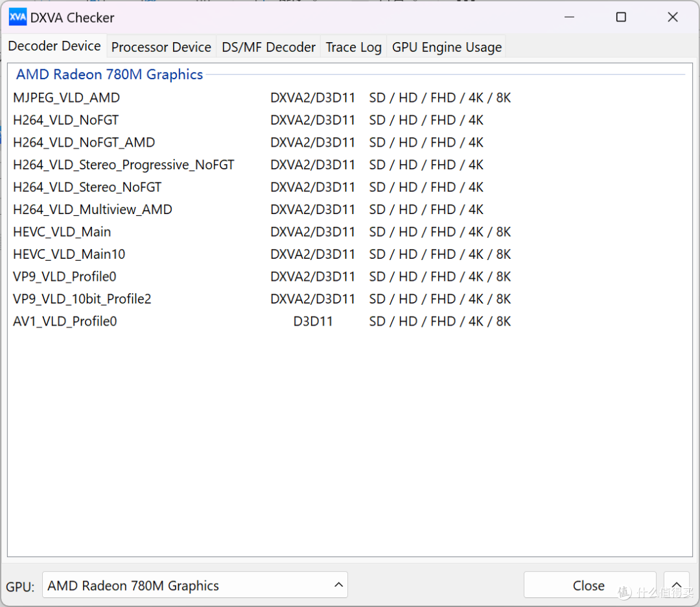This screenshot has width=700, height=607.
Task: Switch to the Decoder Device tab
Action: point(54,46)
